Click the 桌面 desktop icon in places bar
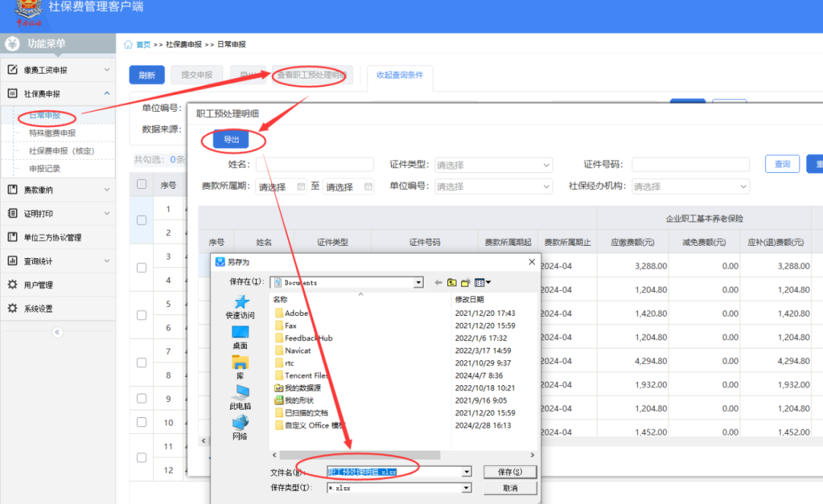Viewport: 823px width, 504px height. click(240, 332)
